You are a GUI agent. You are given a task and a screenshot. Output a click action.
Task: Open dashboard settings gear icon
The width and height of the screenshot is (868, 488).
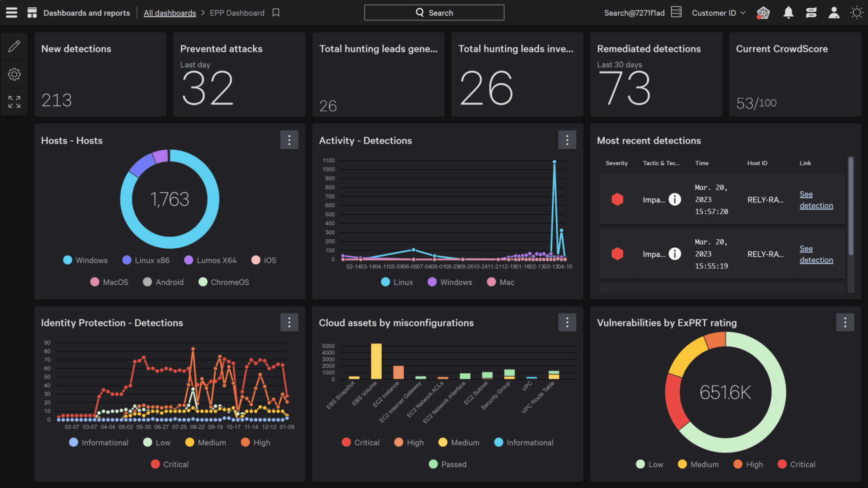pos(14,74)
